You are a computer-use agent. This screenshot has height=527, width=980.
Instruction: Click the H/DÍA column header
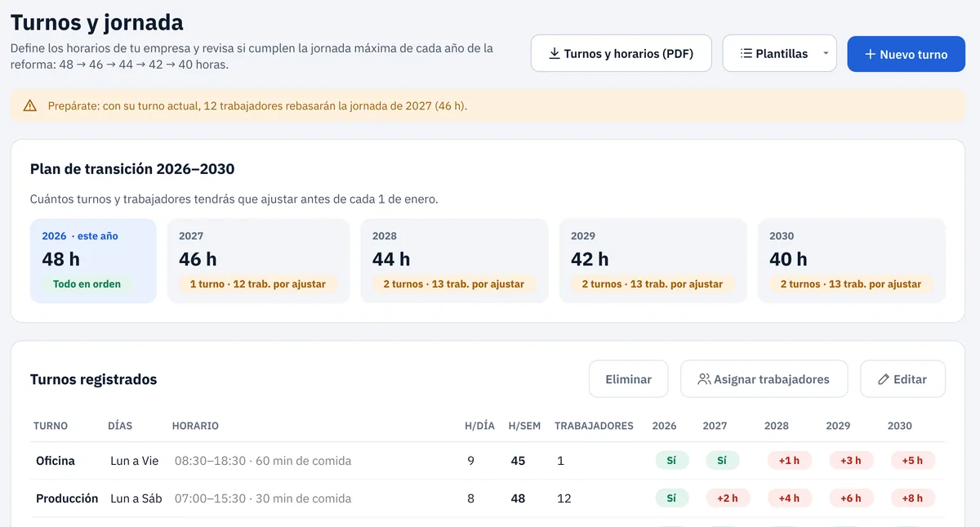tap(479, 426)
